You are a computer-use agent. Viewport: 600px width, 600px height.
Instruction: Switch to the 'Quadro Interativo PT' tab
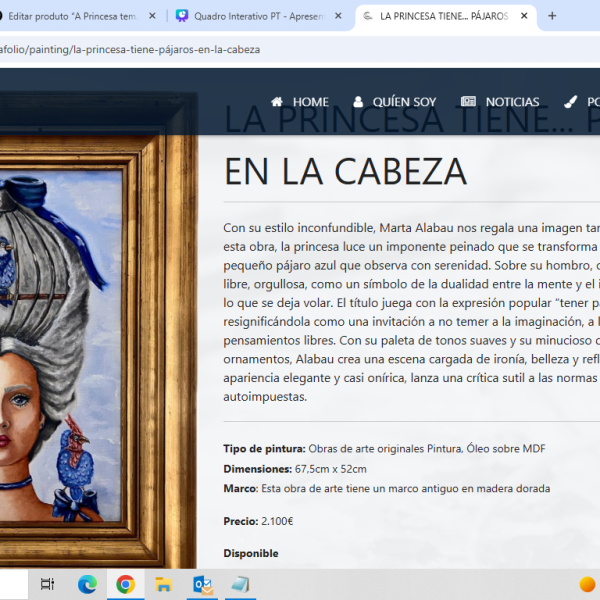(x=258, y=16)
